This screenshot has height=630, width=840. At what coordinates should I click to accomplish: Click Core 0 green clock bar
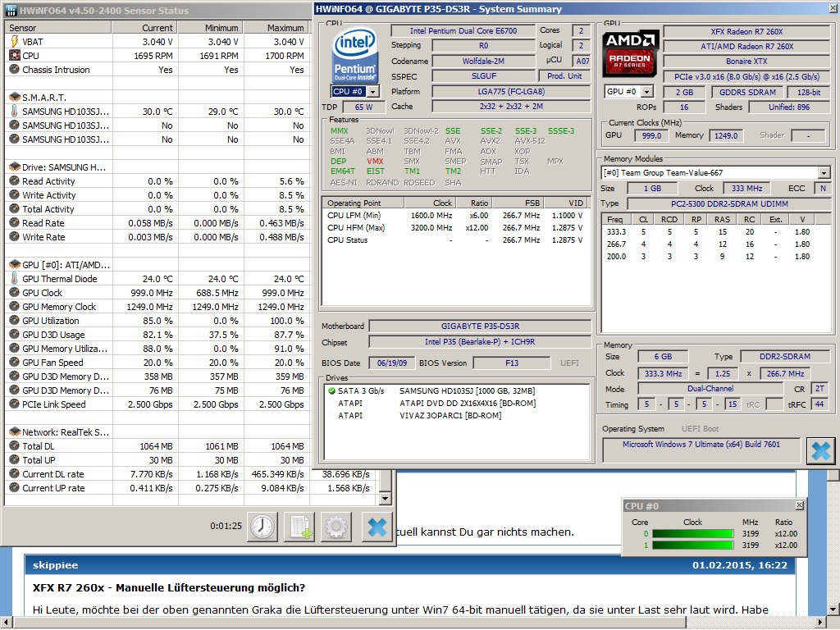(692, 533)
